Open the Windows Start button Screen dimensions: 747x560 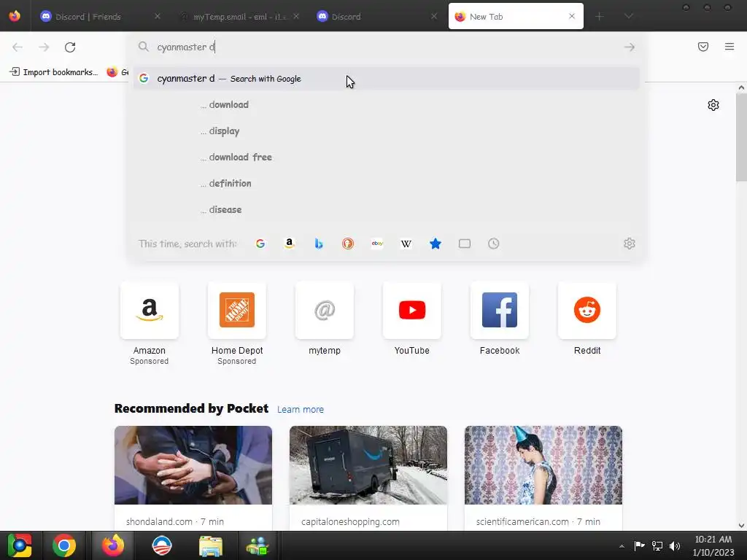19,545
